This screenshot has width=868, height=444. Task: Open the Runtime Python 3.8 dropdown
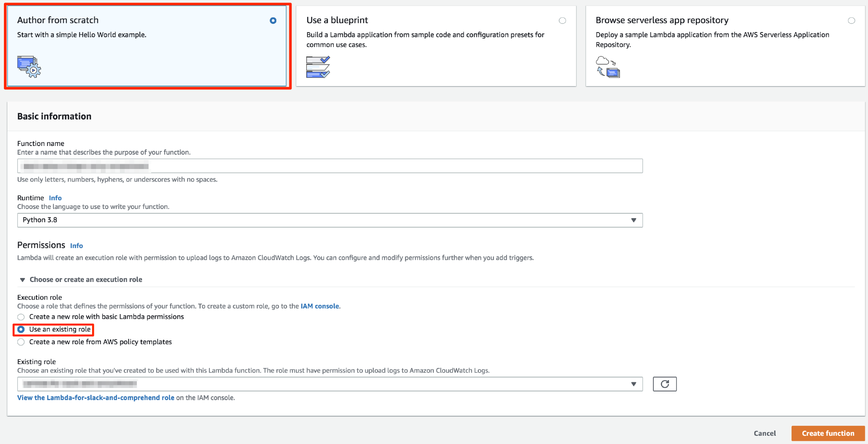tap(330, 220)
